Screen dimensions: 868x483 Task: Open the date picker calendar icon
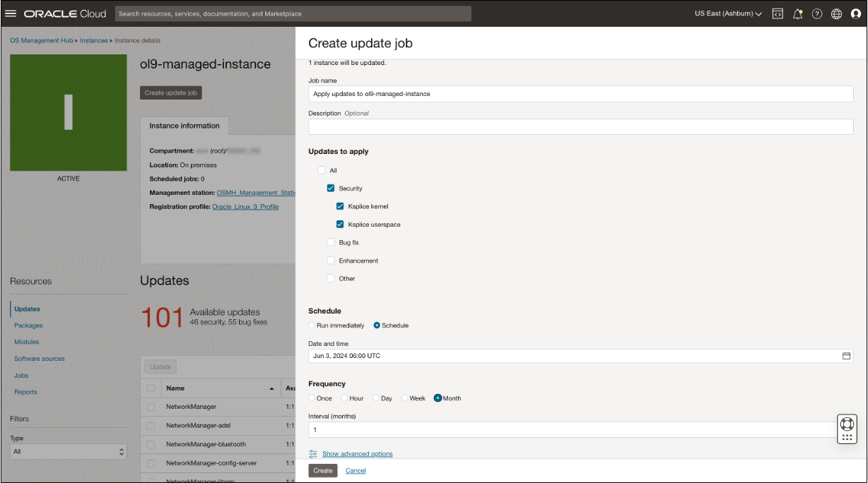coord(847,357)
